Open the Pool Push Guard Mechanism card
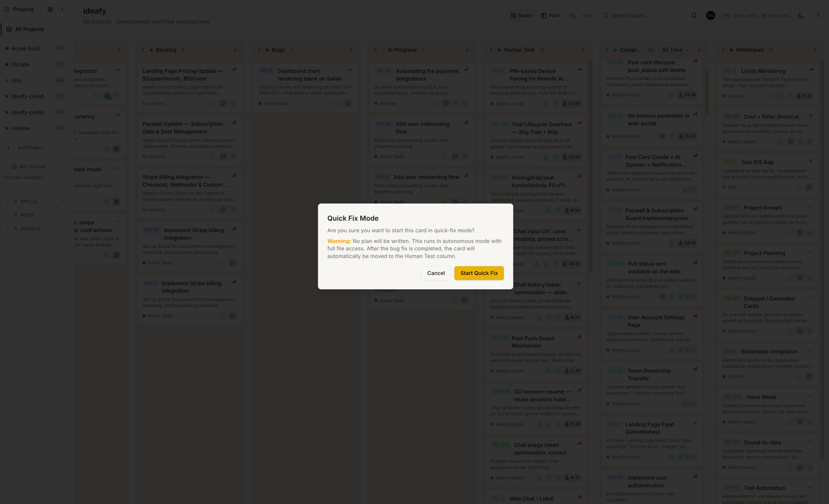 (535, 354)
